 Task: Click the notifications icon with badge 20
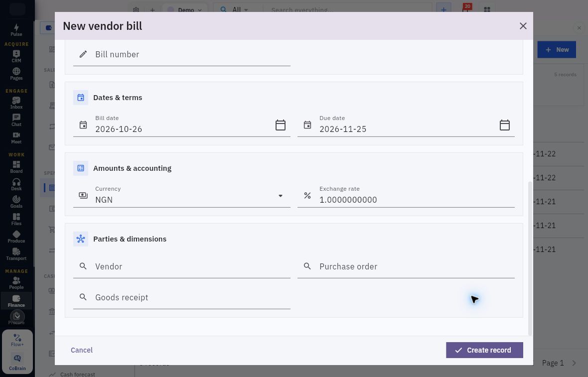click(465, 9)
